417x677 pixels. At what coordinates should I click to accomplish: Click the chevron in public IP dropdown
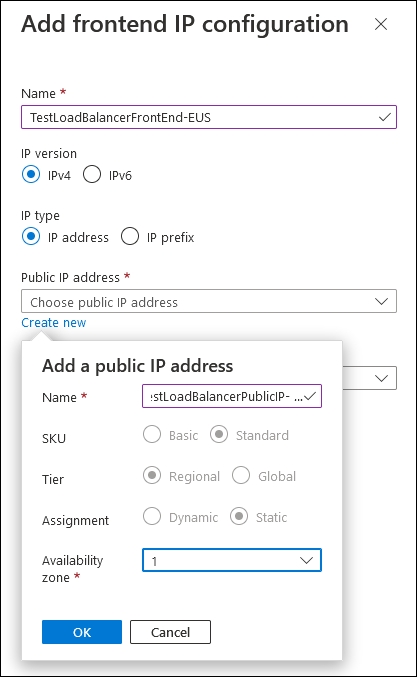381,301
